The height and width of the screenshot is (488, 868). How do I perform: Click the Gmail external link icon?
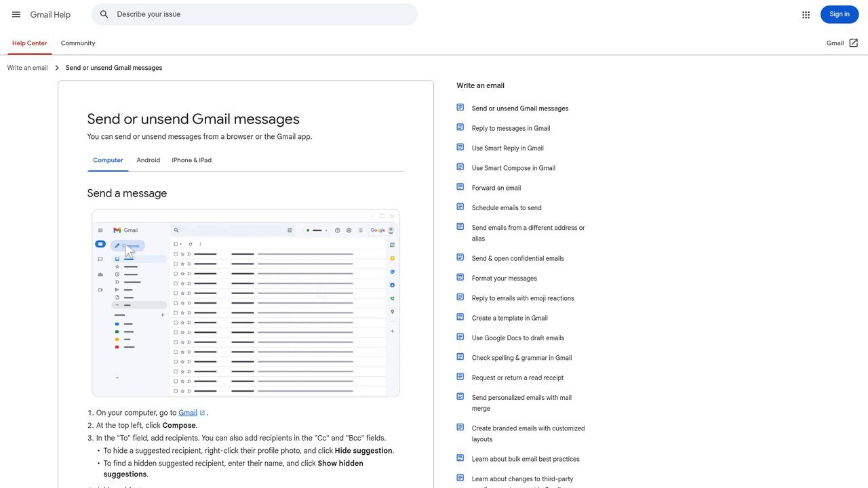pos(853,43)
